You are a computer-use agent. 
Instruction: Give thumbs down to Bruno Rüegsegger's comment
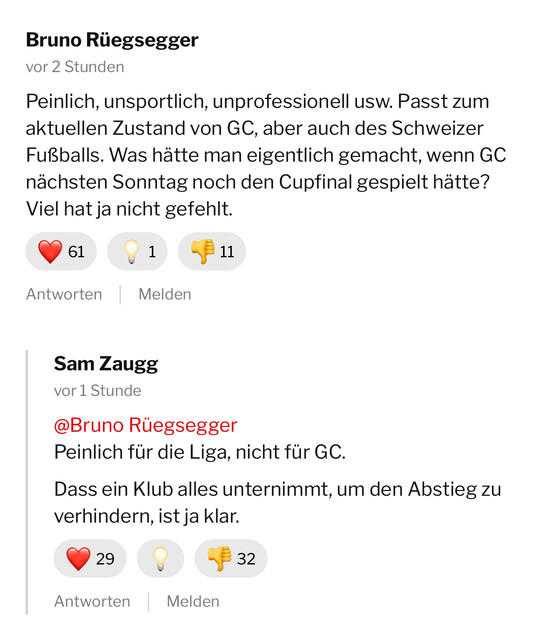tap(212, 251)
